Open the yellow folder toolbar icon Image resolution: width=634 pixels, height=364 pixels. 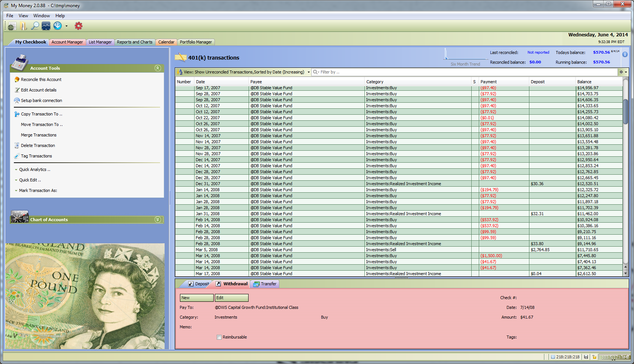point(24,26)
